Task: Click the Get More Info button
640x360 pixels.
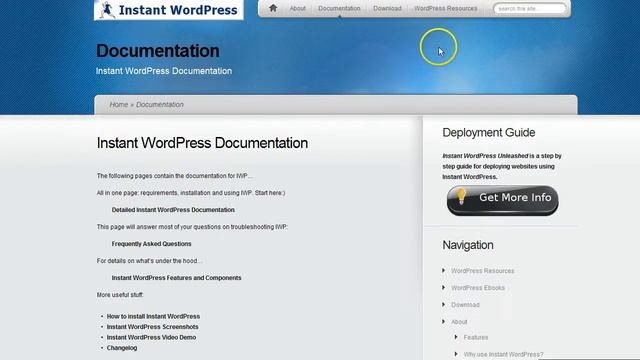Action: pyautogui.click(x=502, y=200)
